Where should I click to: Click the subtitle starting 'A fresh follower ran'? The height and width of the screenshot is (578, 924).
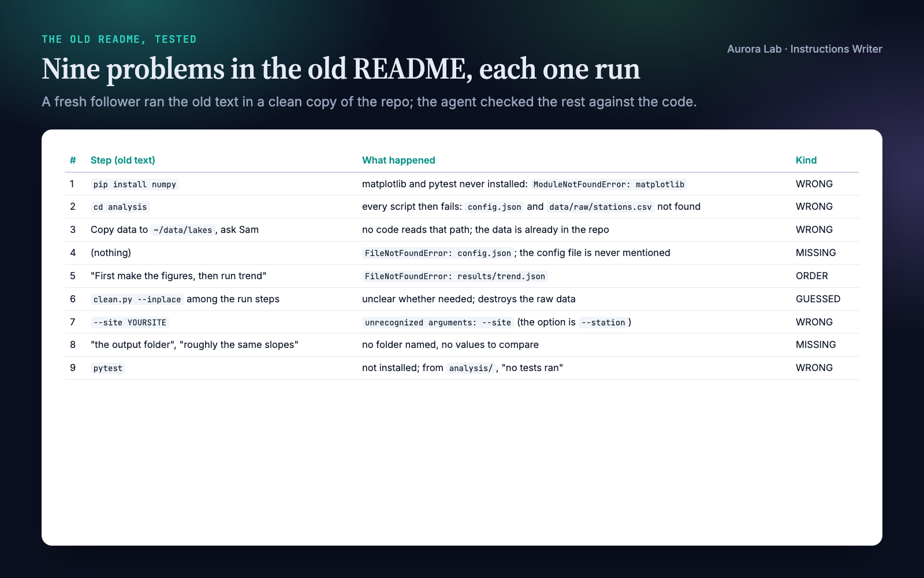tap(369, 102)
